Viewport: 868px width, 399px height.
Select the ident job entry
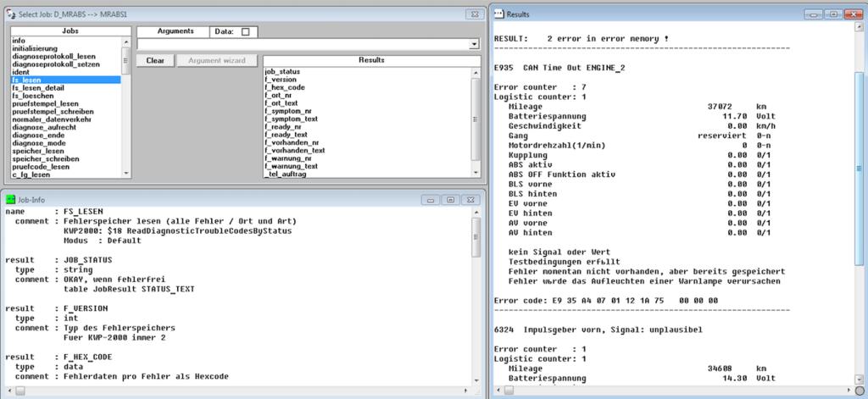pos(19,72)
